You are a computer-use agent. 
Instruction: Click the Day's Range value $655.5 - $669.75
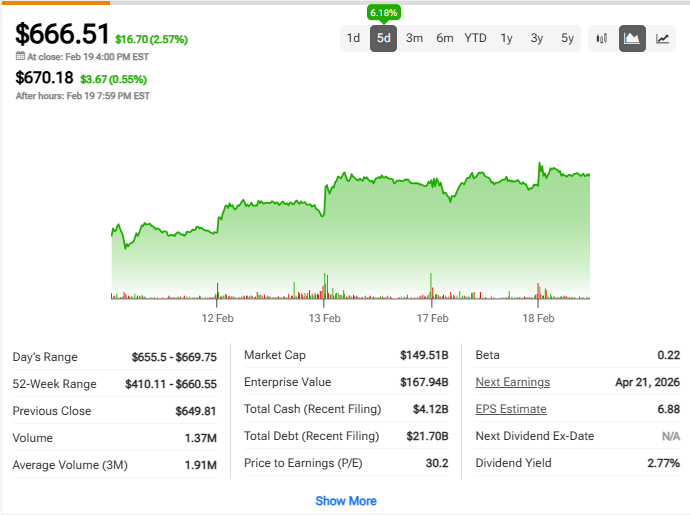point(174,357)
